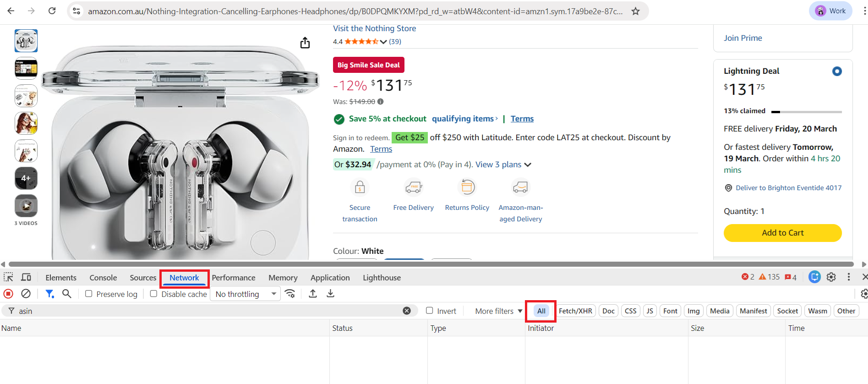The width and height of the screenshot is (868, 384).
Task: Share the product using the share icon
Action: 305,43
